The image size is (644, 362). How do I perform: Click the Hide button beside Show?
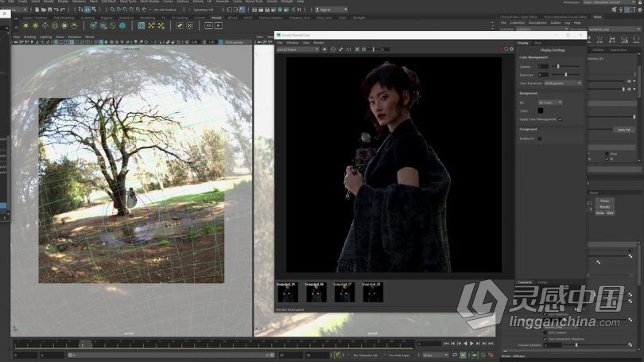point(610,213)
